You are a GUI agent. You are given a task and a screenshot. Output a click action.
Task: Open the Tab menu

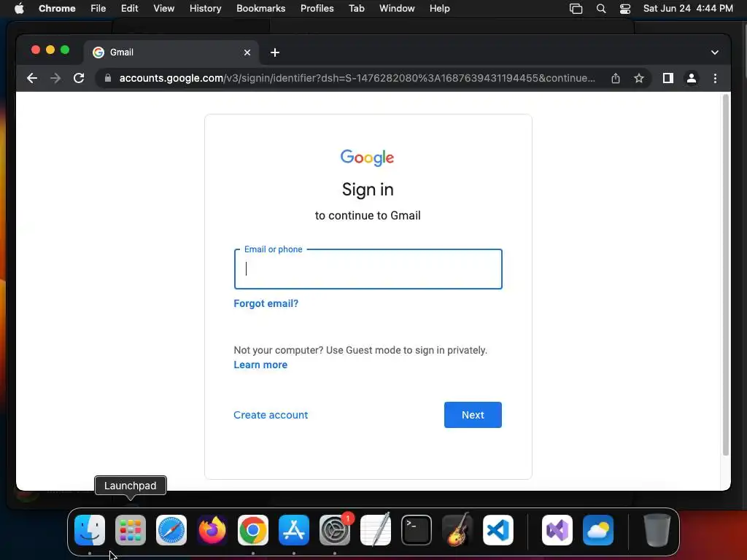(x=356, y=9)
